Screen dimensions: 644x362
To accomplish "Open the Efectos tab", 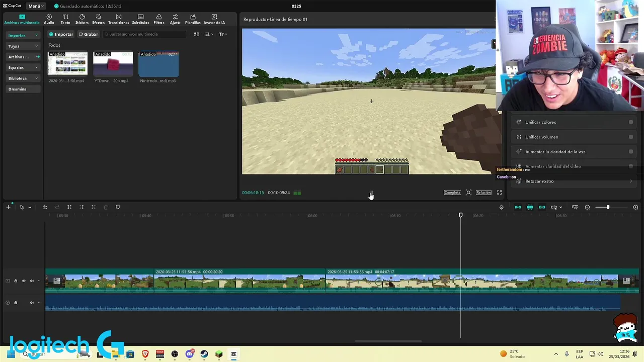I will [99, 19].
